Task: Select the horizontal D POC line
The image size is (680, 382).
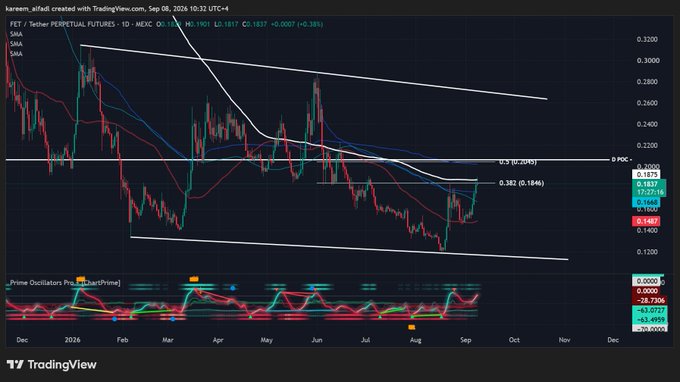Action: 307,160
